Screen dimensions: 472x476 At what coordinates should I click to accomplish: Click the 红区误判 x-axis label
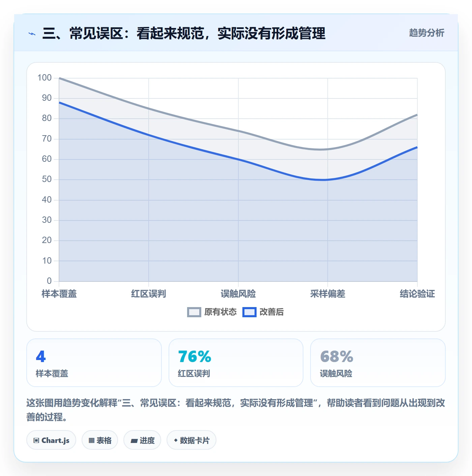click(x=149, y=294)
